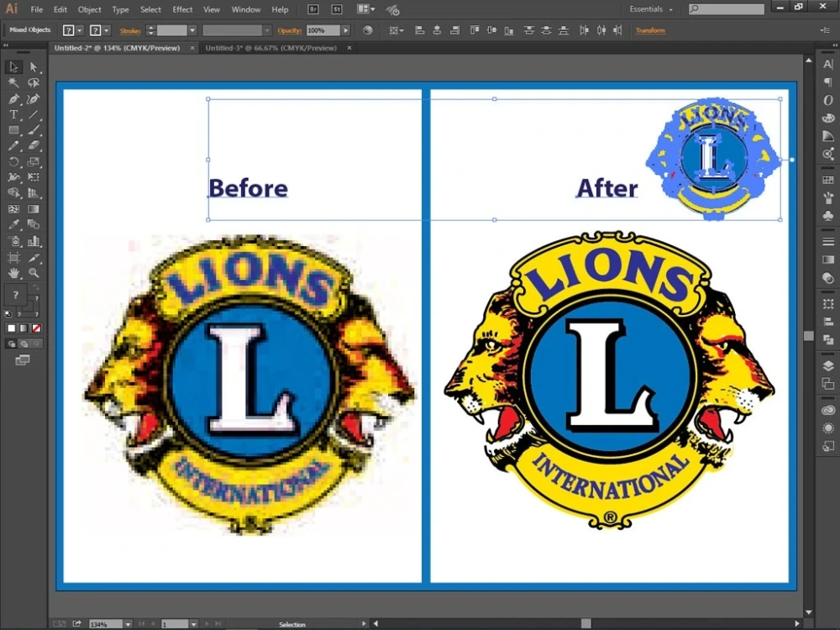The image size is (840, 630).
Task: Open the Layers panel icon
Action: coord(828,365)
